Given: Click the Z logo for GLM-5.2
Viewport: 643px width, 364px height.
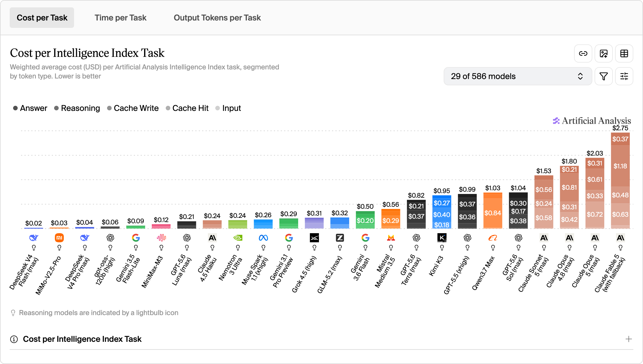Looking at the screenshot, I should click(x=340, y=238).
